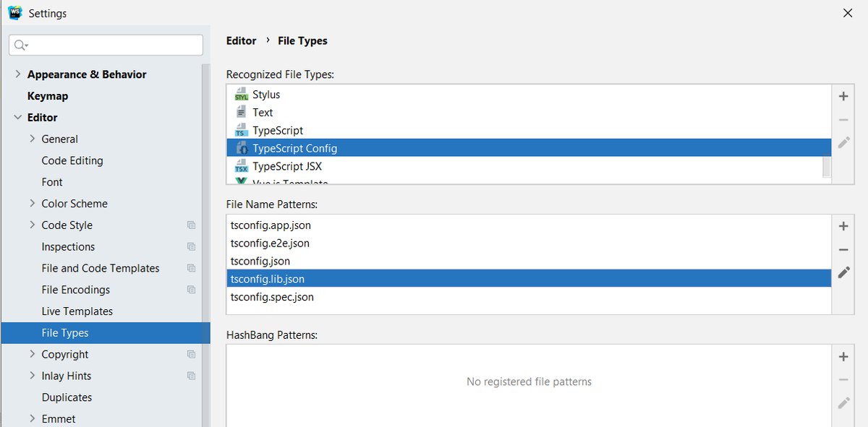Remove tsconfig.lib.json file name pattern
Screen dimensions: 868x427
[843, 250]
